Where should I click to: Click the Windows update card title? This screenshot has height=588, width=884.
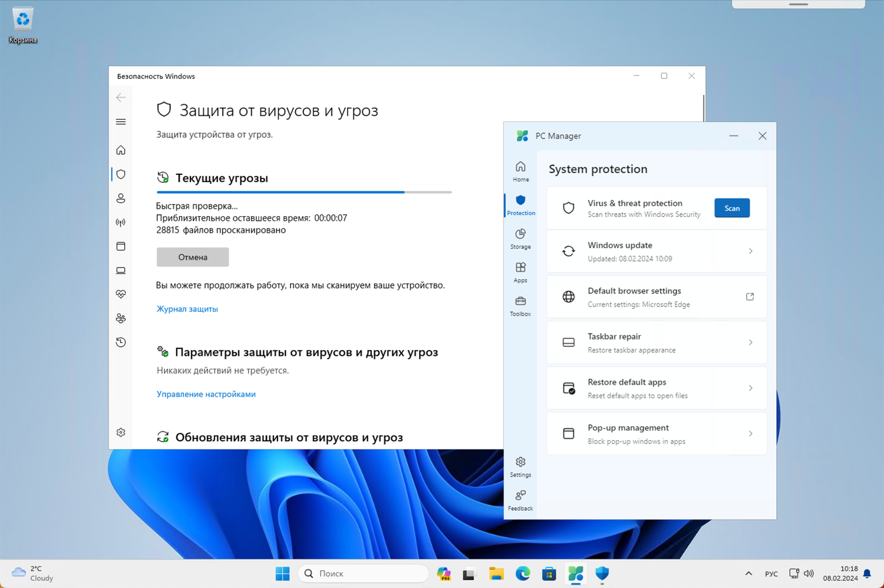[x=620, y=245]
